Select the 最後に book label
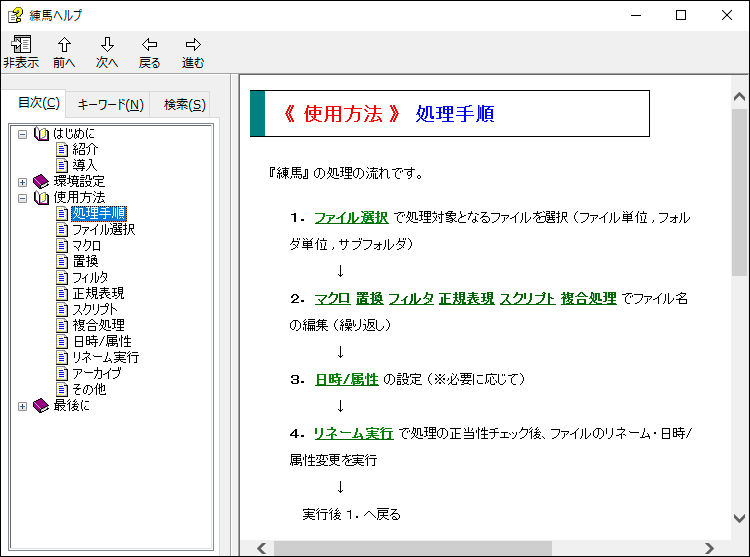Viewport: 750px width, 557px height. click(71, 405)
